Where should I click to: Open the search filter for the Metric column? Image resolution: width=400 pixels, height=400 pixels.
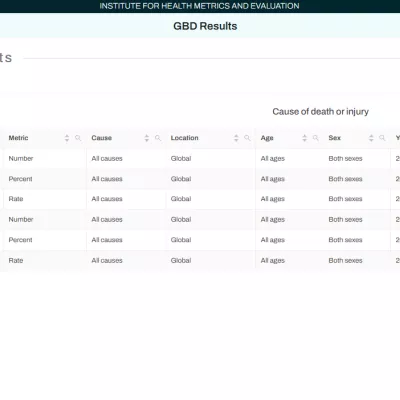(x=78, y=138)
